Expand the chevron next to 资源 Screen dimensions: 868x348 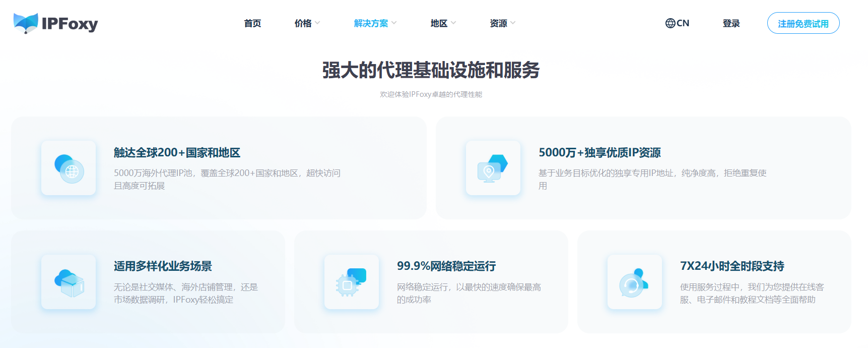[513, 23]
